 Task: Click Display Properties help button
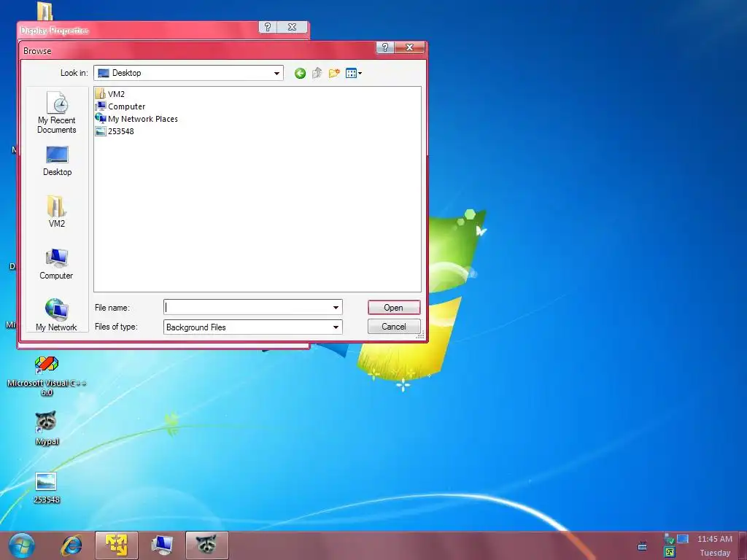click(268, 27)
